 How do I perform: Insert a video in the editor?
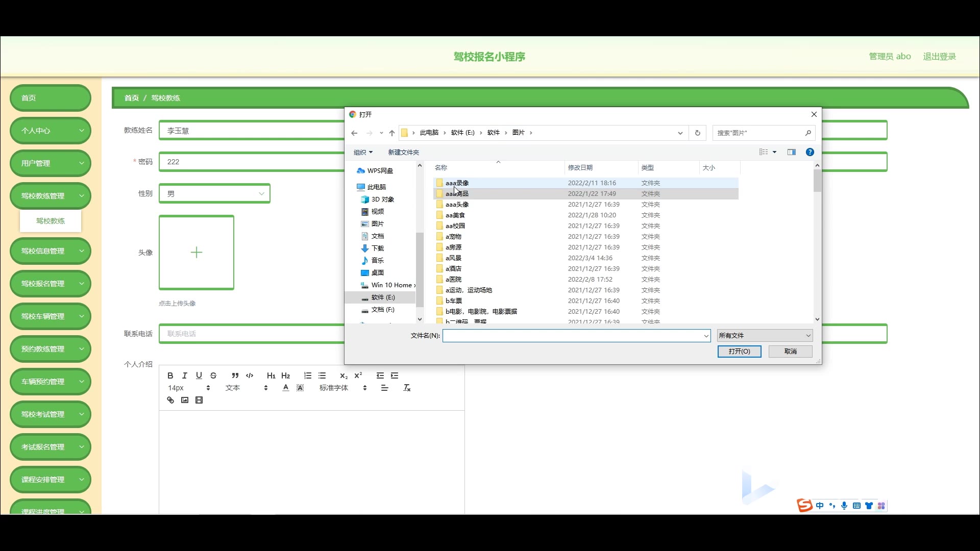(199, 400)
